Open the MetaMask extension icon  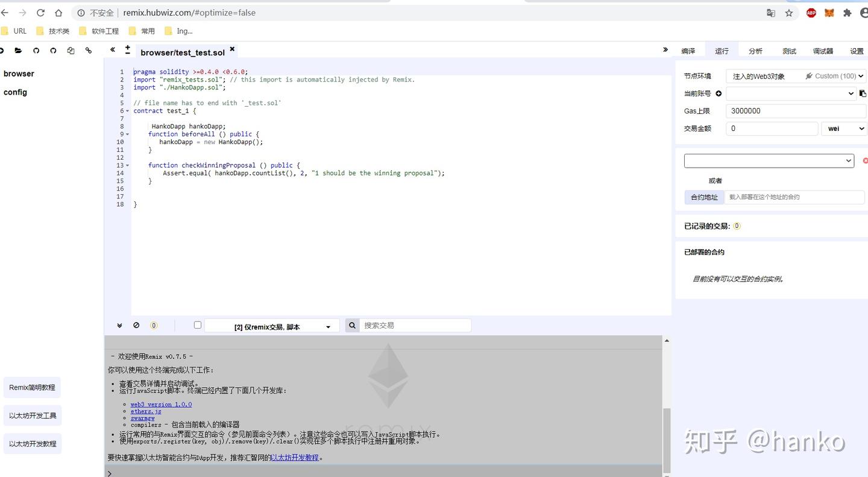pos(828,12)
